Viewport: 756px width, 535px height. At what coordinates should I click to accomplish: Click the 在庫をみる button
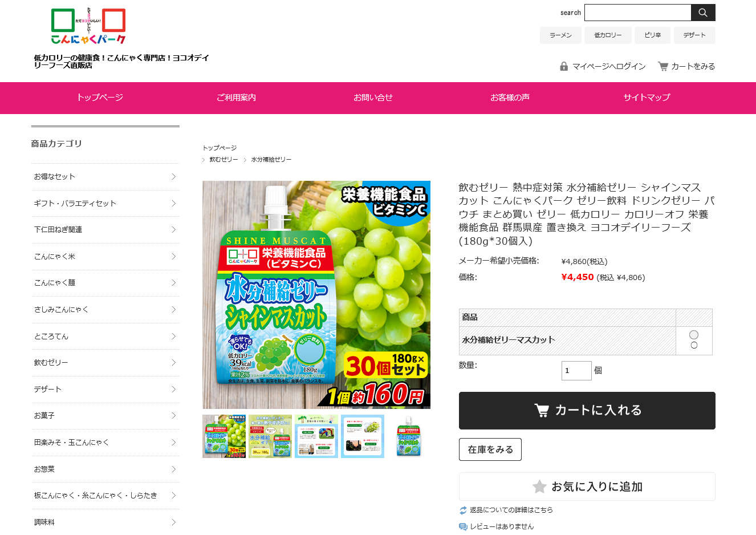point(490,449)
